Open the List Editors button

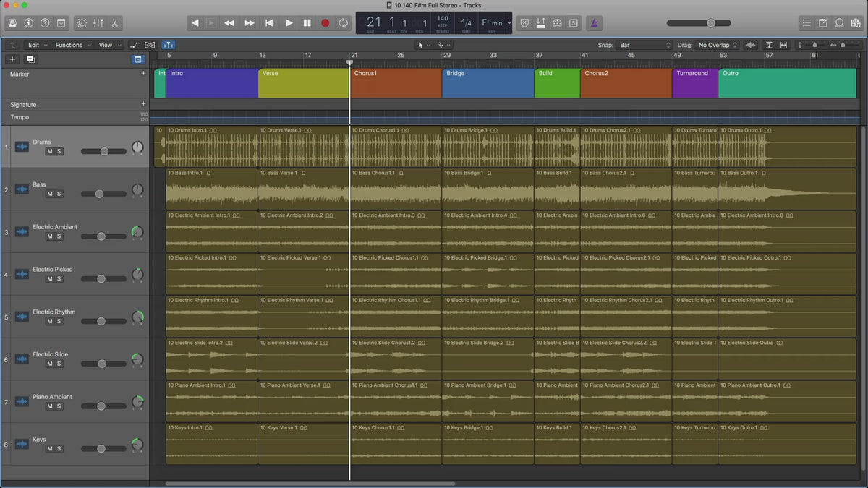(x=807, y=23)
